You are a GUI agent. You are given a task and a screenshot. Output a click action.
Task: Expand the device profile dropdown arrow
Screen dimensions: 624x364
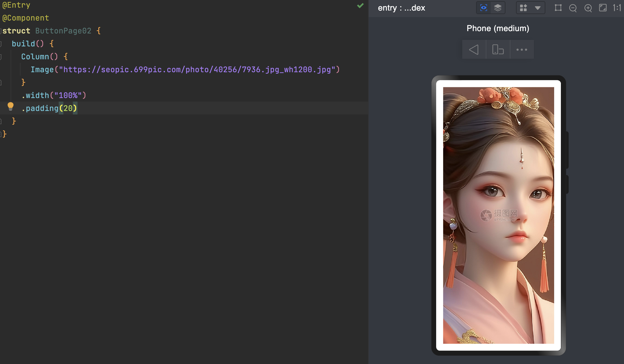tap(538, 8)
